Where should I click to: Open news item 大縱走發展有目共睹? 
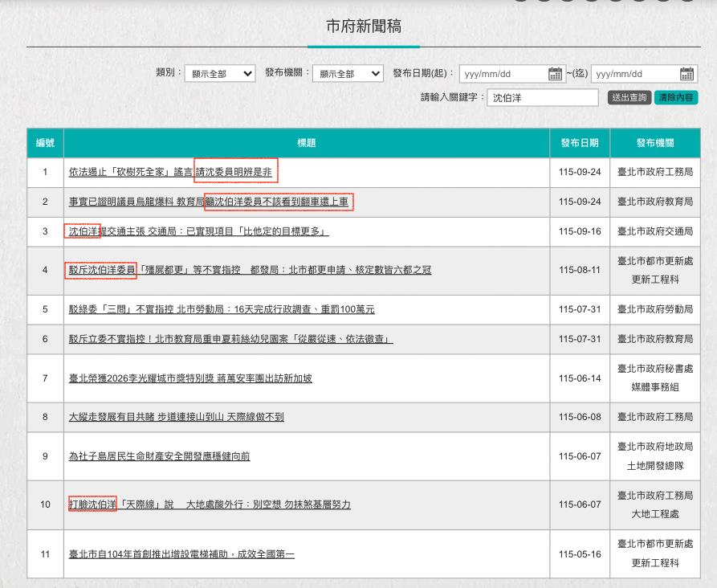(x=177, y=417)
